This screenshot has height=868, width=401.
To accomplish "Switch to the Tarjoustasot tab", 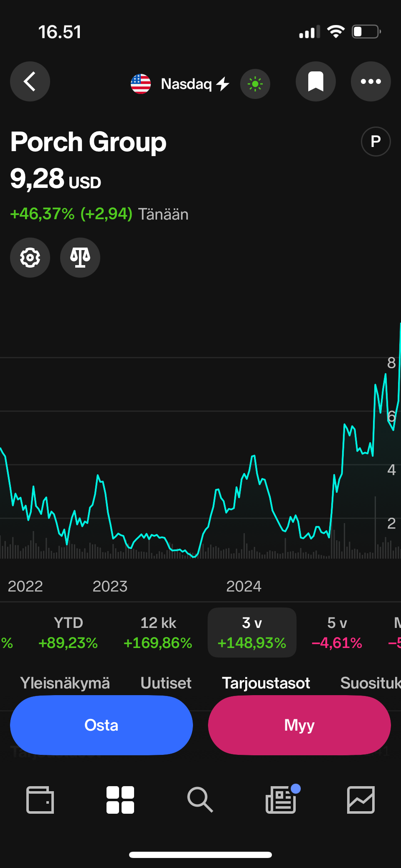I will (x=266, y=683).
